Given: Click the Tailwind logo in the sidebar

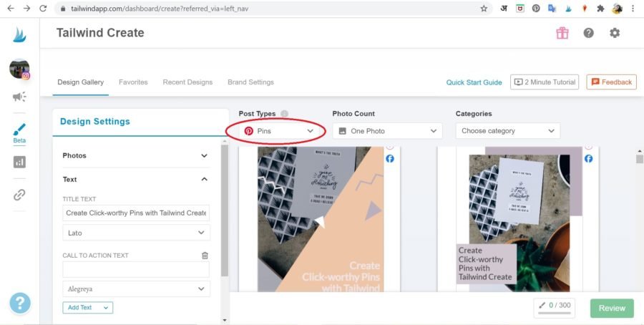Looking at the screenshot, I should [x=20, y=35].
